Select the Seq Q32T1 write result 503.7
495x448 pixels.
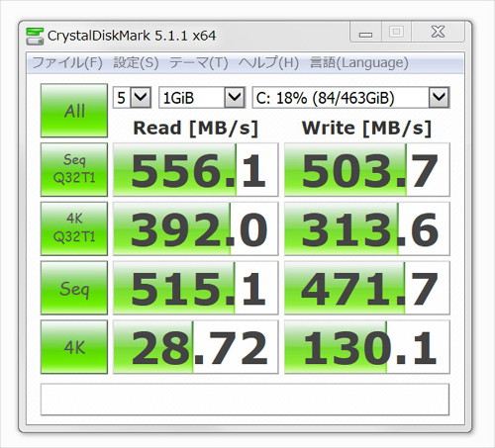click(x=367, y=169)
